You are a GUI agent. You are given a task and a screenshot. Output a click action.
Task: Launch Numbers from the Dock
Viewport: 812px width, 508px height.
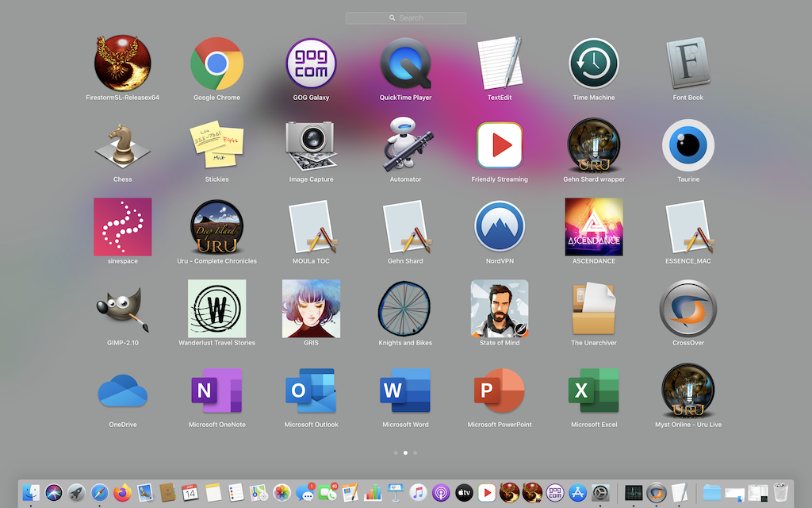373,492
